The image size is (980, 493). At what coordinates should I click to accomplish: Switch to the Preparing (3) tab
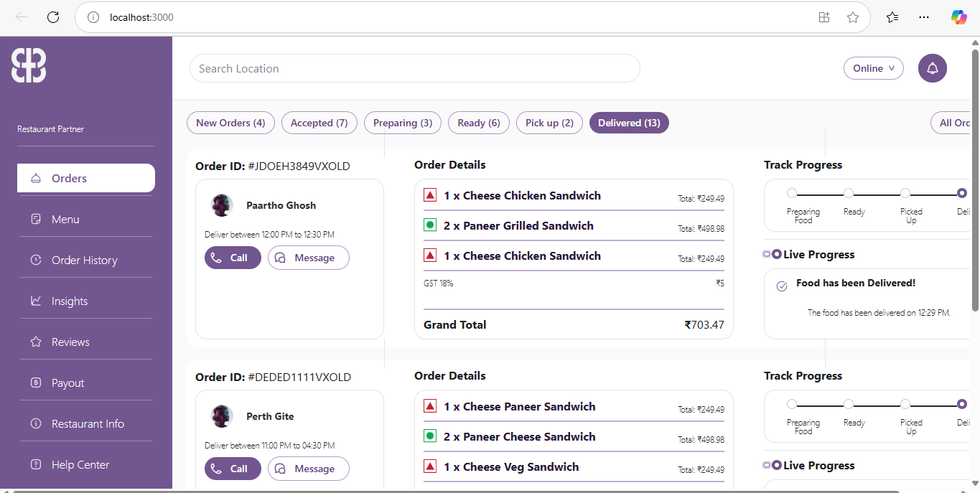(402, 123)
